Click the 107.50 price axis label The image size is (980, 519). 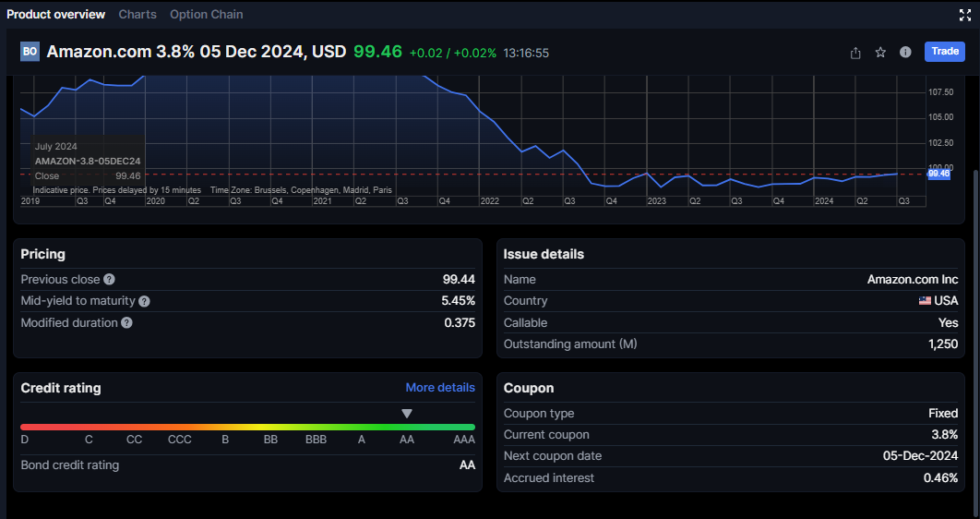[940, 92]
